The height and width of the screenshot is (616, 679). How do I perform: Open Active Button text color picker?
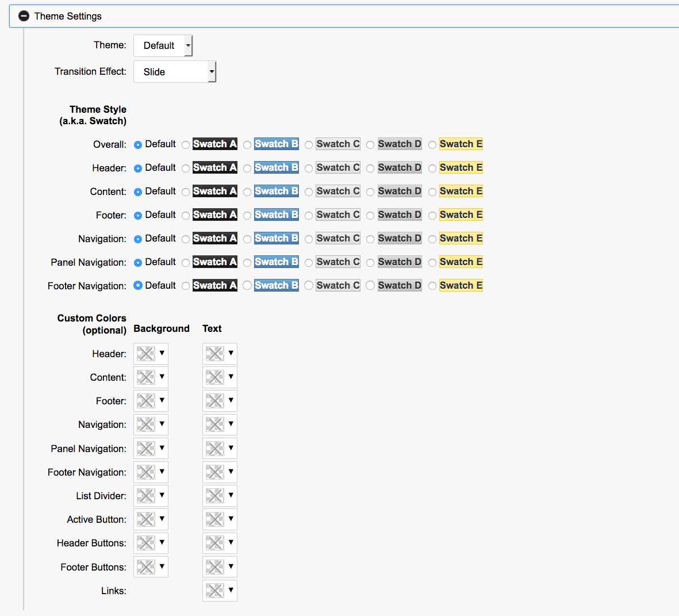(x=220, y=519)
